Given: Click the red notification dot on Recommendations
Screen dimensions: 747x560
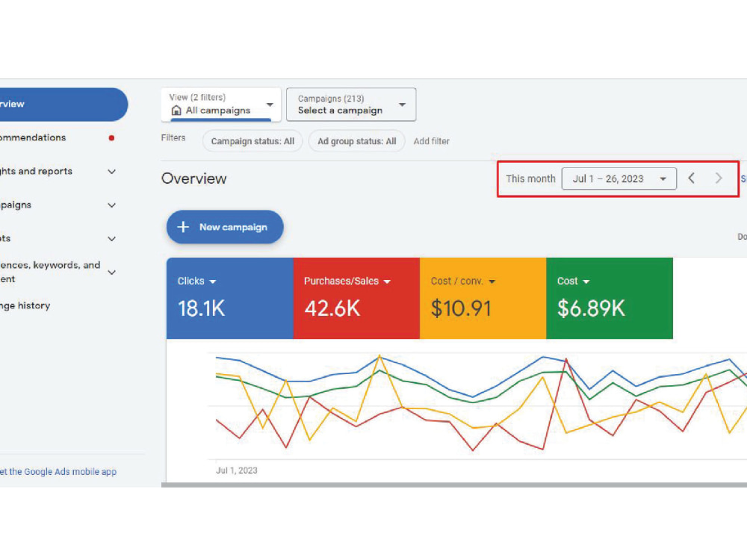Looking at the screenshot, I should (111, 138).
